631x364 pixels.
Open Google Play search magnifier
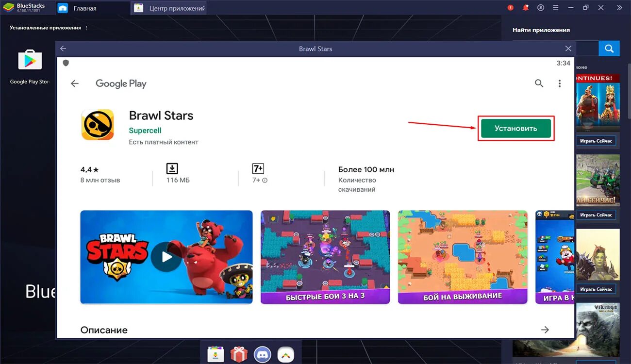(539, 83)
